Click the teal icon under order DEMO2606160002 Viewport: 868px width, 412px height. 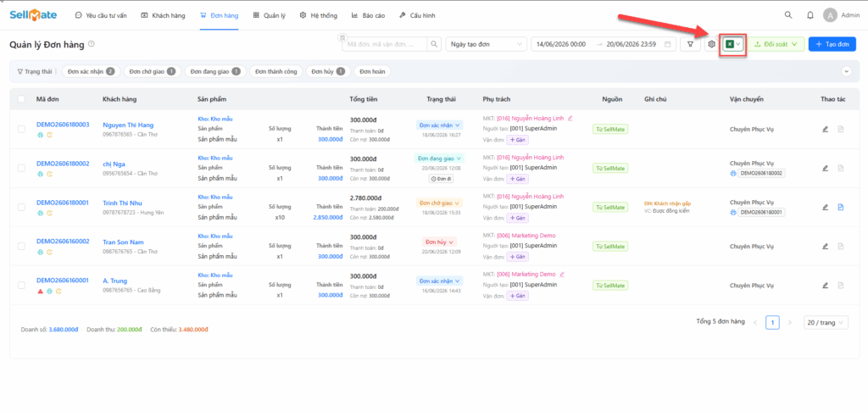click(40, 252)
